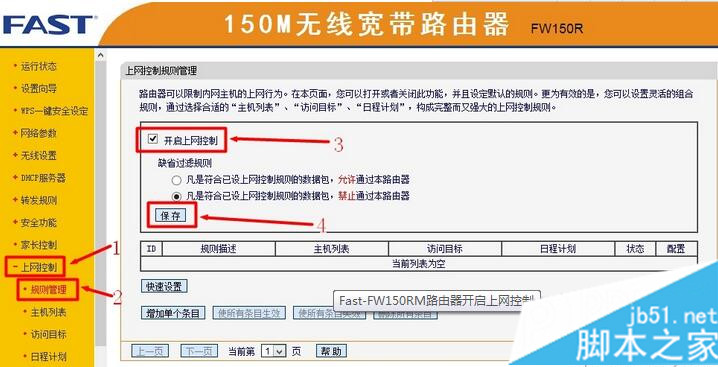
Task: Select 访问目标 submenu item
Action: pos(48,334)
